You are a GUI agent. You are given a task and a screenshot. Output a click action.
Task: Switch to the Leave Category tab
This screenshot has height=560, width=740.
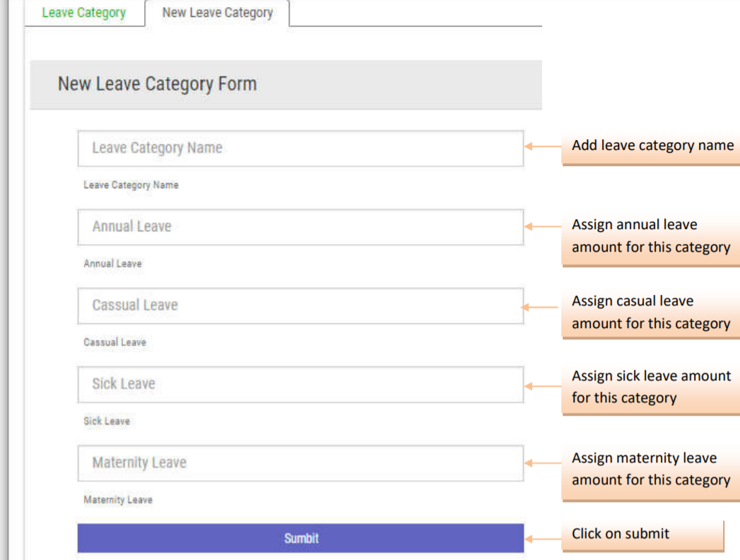(x=83, y=13)
